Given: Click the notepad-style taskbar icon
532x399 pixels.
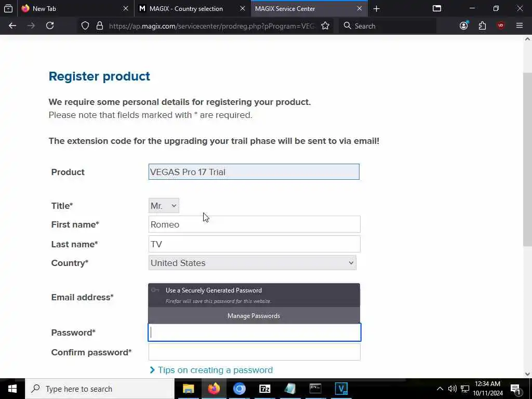Looking at the screenshot, I should tap(290, 389).
